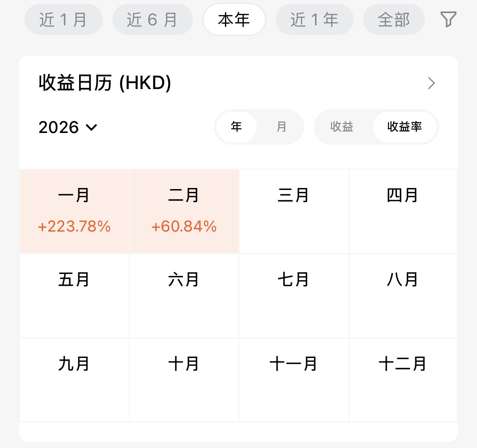Toggle display to 收益率 percentage
The width and height of the screenshot is (477, 448).
tap(405, 127)
